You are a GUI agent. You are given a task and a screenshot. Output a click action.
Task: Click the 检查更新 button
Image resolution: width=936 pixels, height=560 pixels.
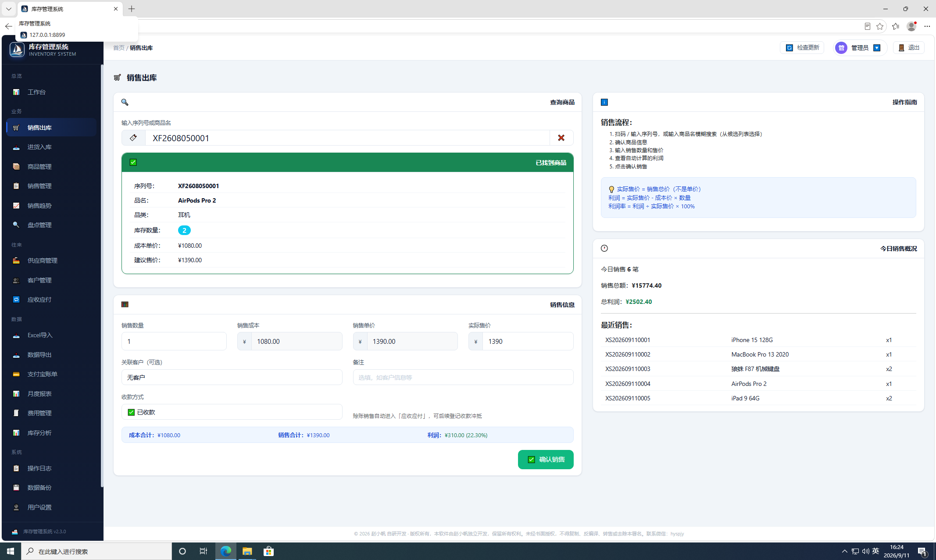[x=802, y=47]
